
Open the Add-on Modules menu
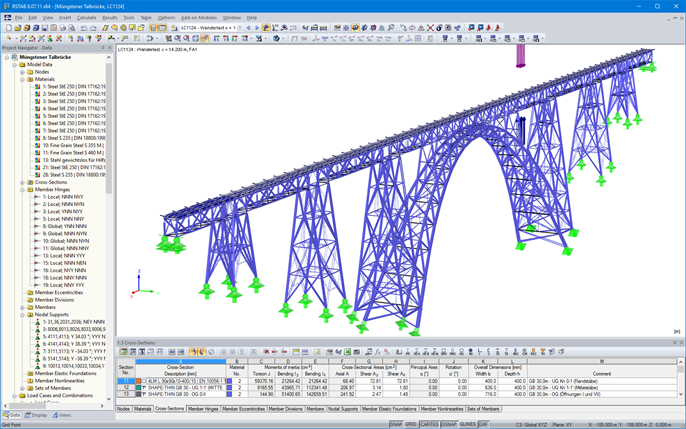(x=199, y=17)
